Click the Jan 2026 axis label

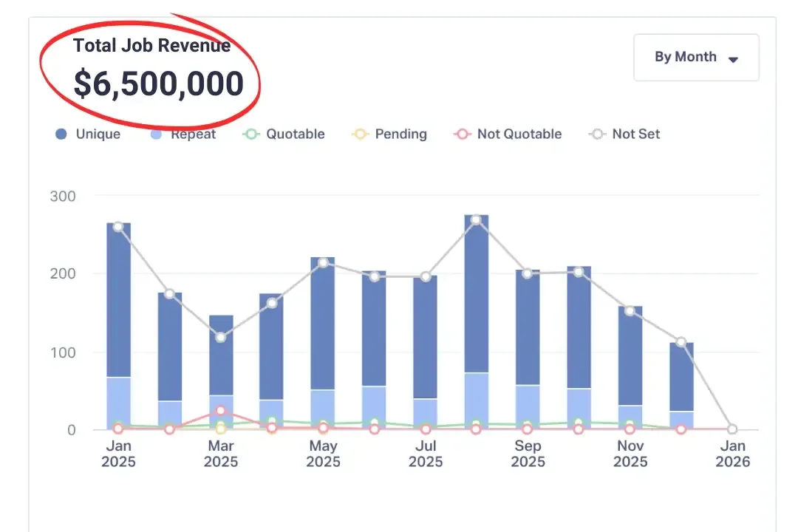(x=732, y=454)
